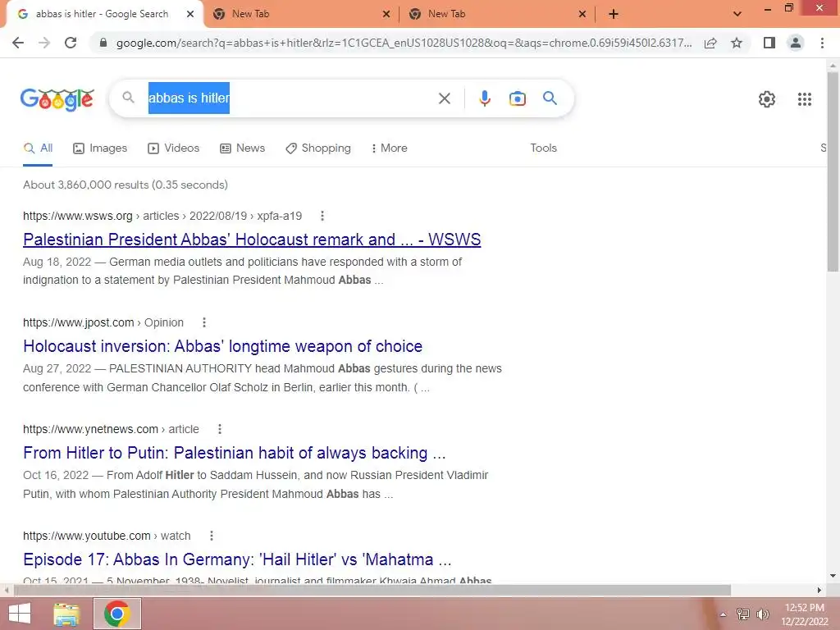The image size is (840, 630).
Task: Open options for the jpost.com result
Action: pyautogui.click(x=204, y=322)
